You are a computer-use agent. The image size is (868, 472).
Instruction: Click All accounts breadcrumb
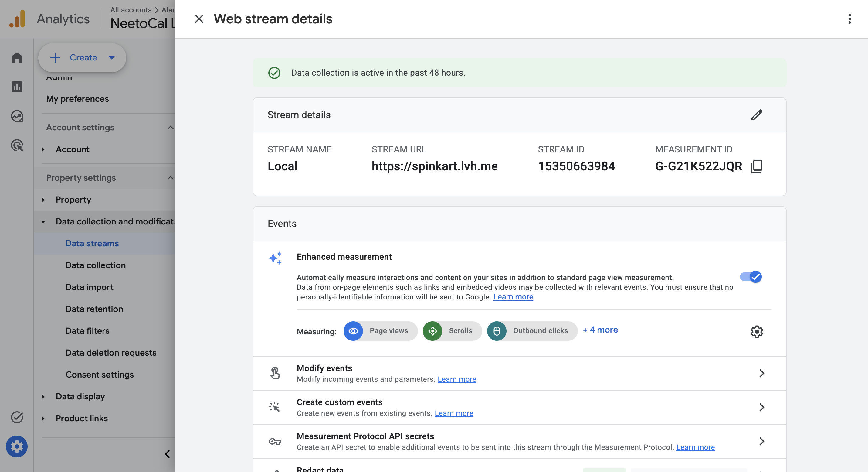tap(131, 10)
